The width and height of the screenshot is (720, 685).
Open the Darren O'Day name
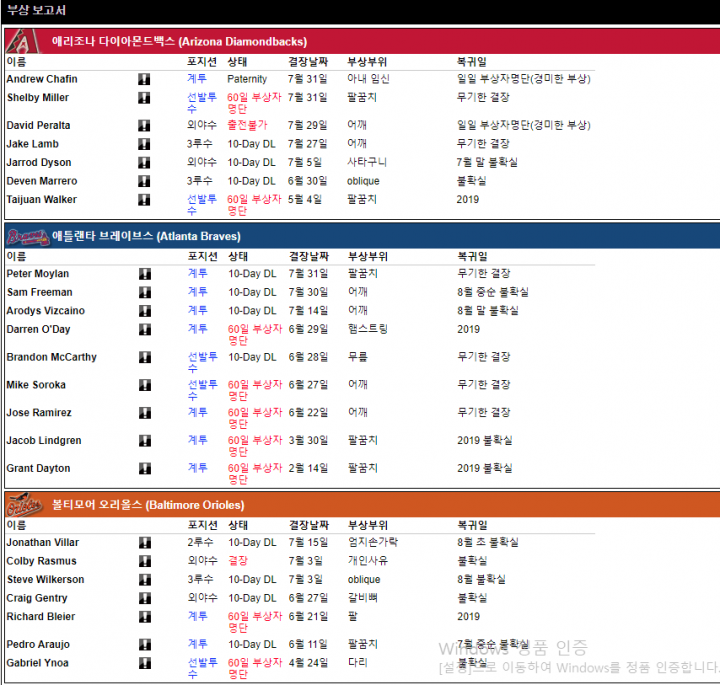(38, 329)
